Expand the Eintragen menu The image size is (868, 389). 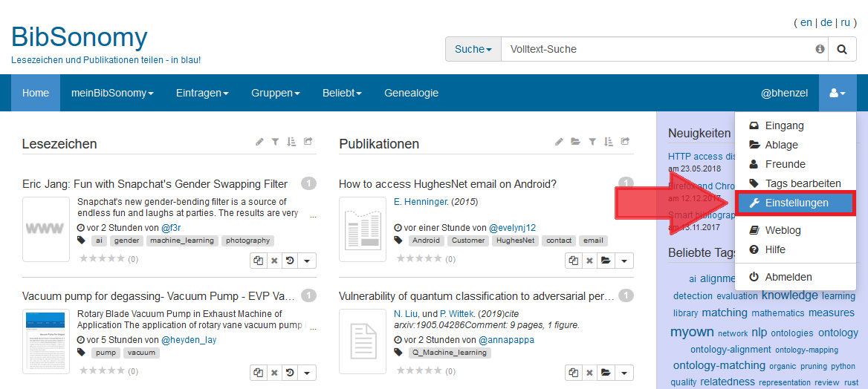202,93
